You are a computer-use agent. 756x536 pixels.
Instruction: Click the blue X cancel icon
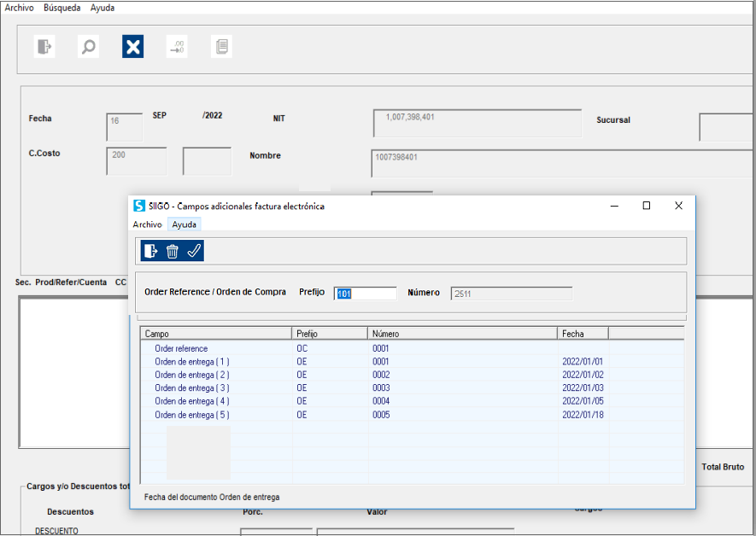pyautogui.click(x=132, y=47)
